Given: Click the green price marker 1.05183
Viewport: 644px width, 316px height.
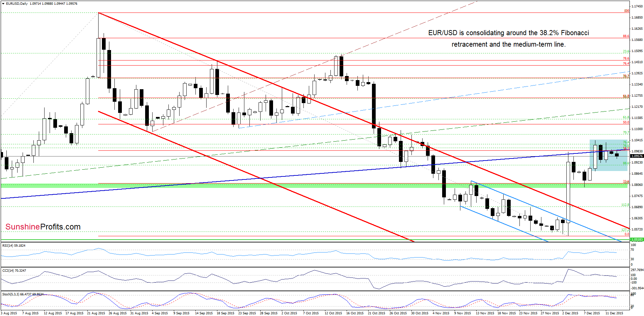Looking at the screenshot, I should (637, 240).
